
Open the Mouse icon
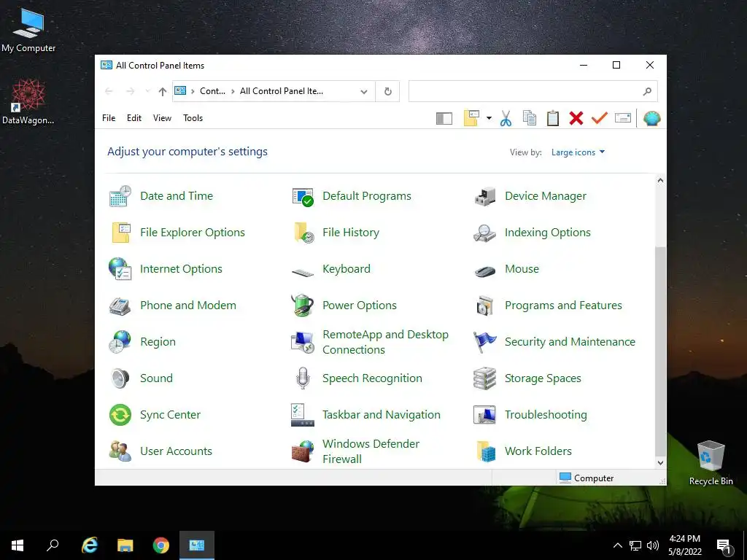coord(485,271)
